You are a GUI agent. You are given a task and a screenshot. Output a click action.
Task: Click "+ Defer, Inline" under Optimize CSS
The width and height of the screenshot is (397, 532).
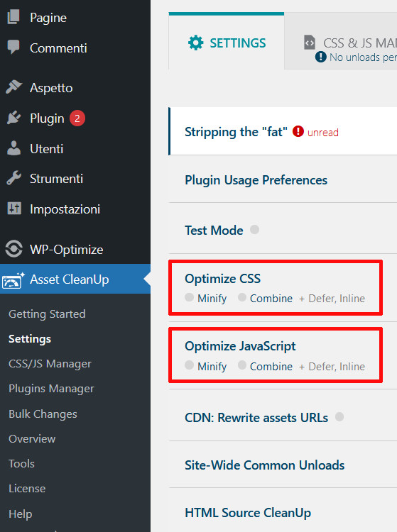pyautogui.click(x=332, y=298)
